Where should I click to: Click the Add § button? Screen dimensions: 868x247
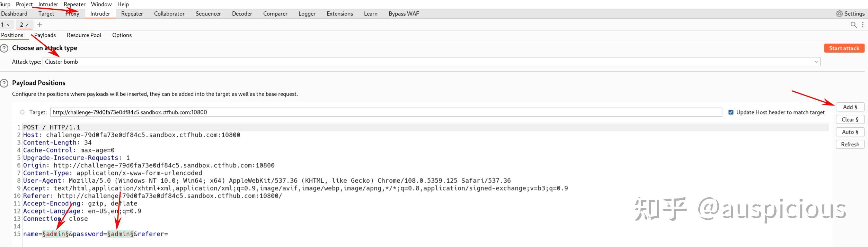click(850, 107)
